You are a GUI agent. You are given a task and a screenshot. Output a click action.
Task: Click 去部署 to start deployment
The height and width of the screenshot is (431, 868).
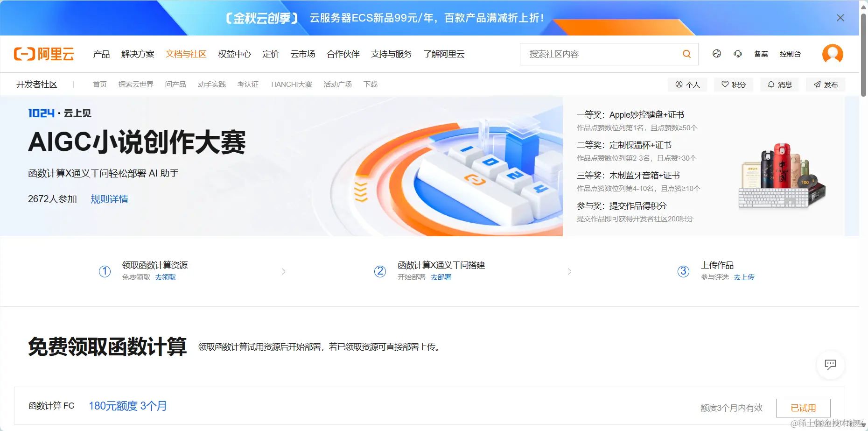point(441,277)
